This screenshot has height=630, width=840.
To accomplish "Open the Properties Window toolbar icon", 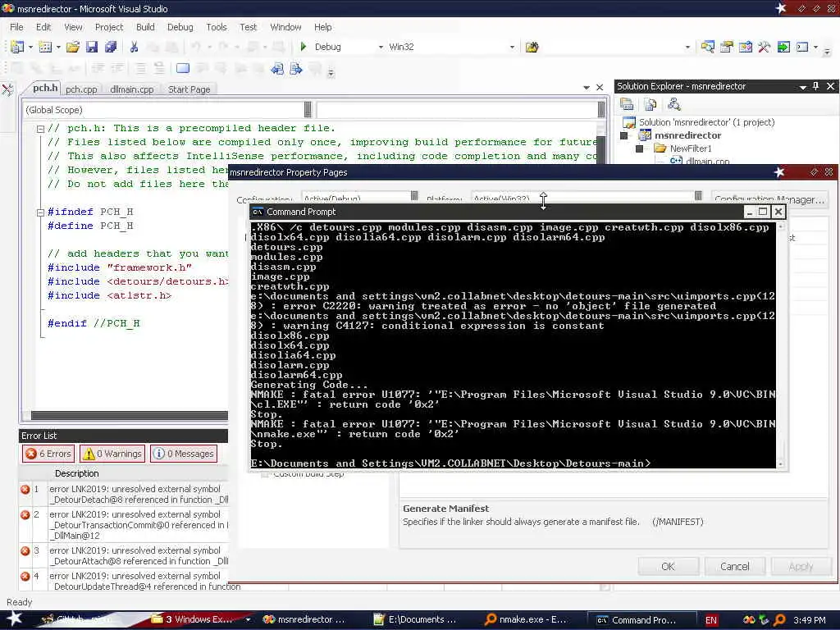I will 727,47.
